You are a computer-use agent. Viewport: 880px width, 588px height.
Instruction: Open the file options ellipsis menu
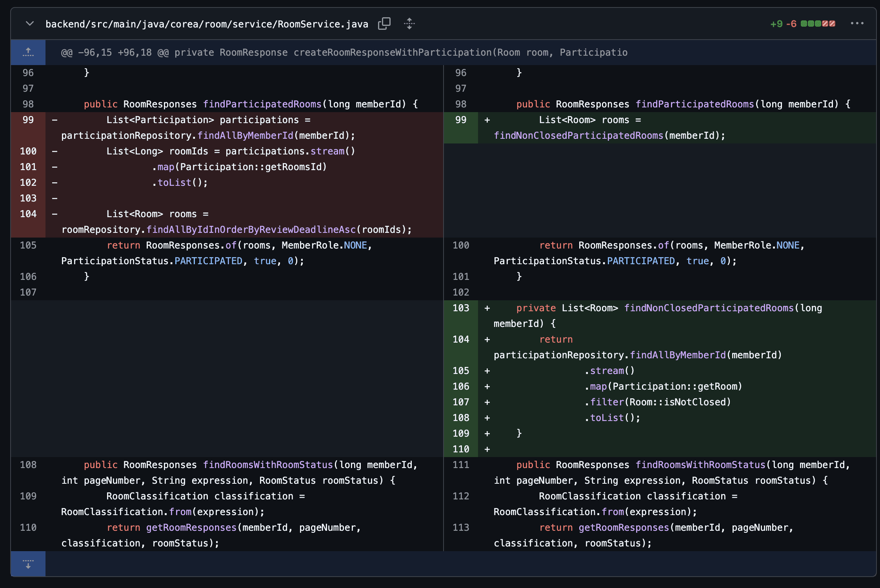click(x=857, y=24)
